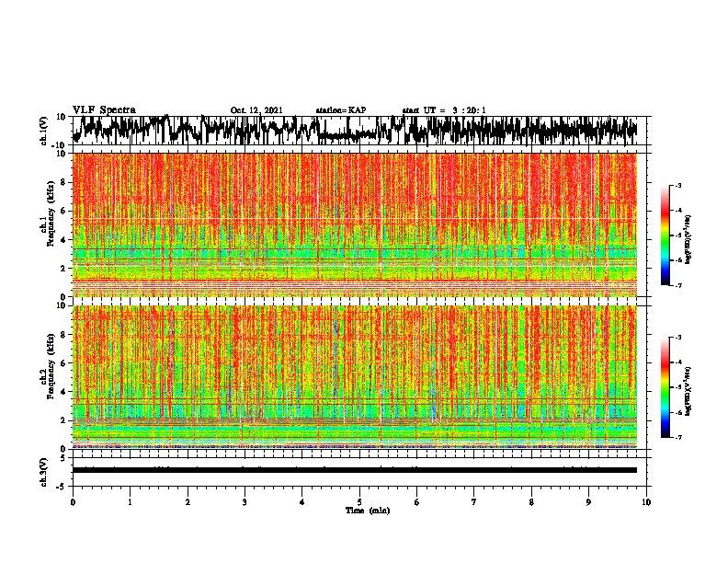Select the 'start UT = 3 : 20: 1' text

(444, 110)
